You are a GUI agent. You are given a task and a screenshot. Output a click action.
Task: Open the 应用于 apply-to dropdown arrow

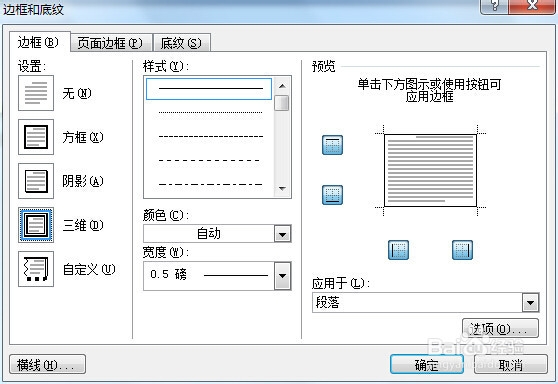coord(530,303)
